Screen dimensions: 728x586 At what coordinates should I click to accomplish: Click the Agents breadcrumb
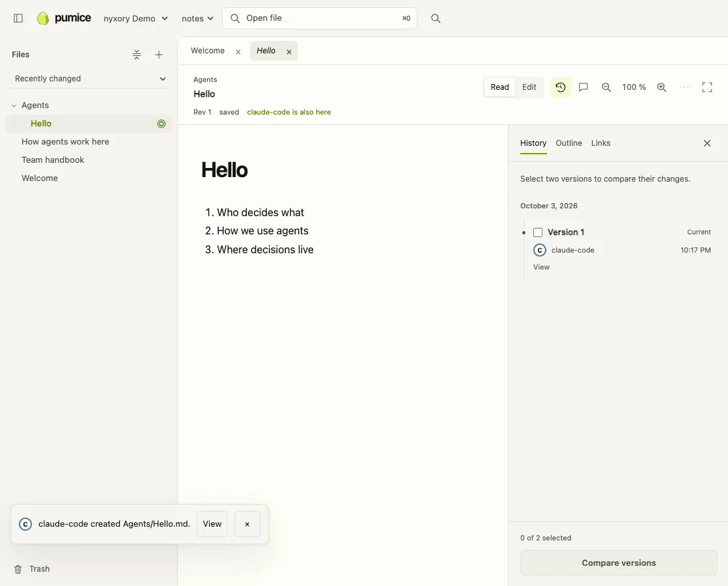[x=205, y=79]
